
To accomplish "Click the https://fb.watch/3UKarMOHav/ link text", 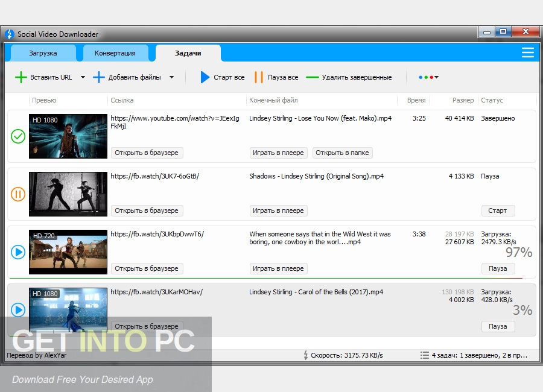I will 156,291.
